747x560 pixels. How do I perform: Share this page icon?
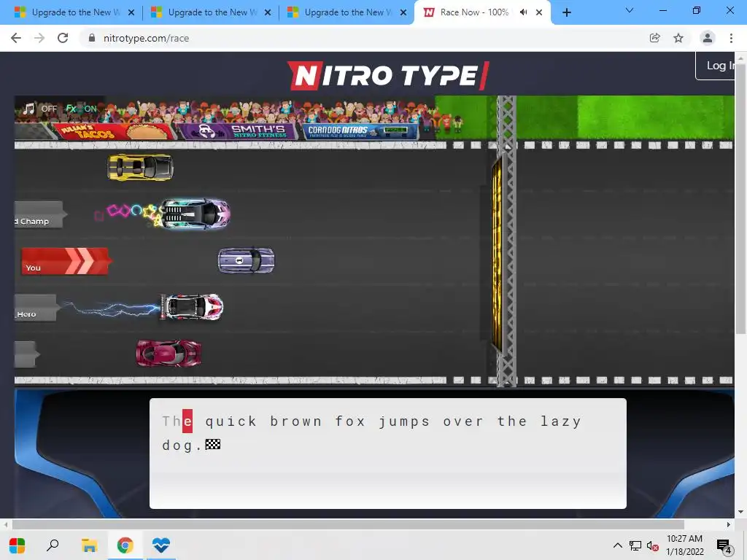[655, 38]
